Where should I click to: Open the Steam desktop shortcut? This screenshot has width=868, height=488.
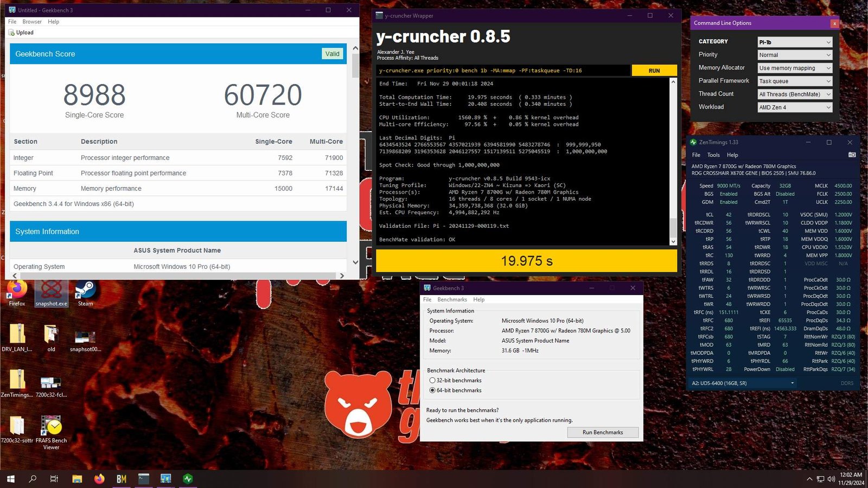pyautogui.click(x=85, y=293)
